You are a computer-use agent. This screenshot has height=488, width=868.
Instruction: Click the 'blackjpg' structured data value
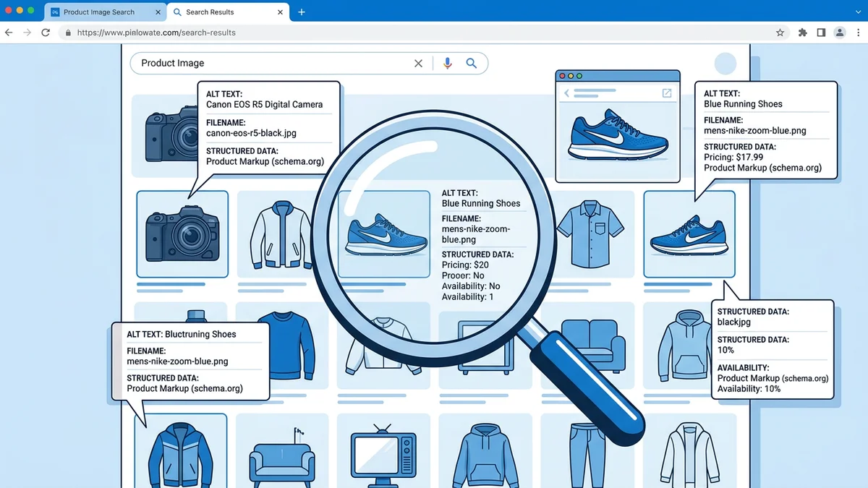[x=736, y=322]
